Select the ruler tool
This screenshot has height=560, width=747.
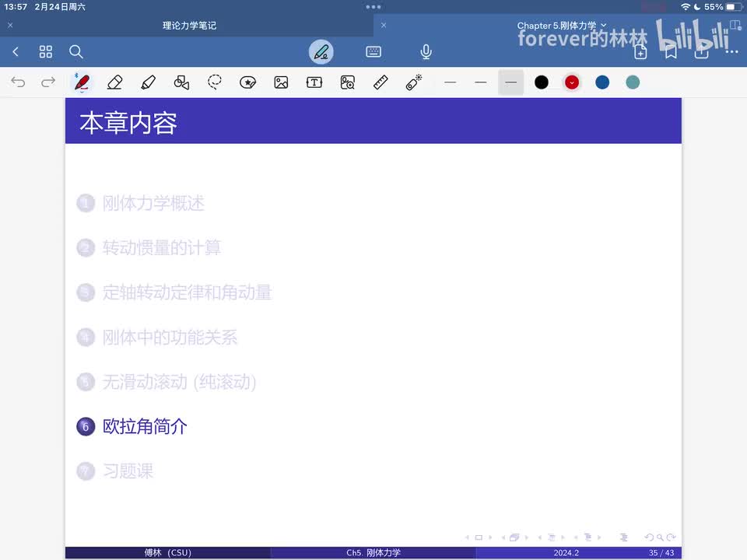(x=381, y=82)
